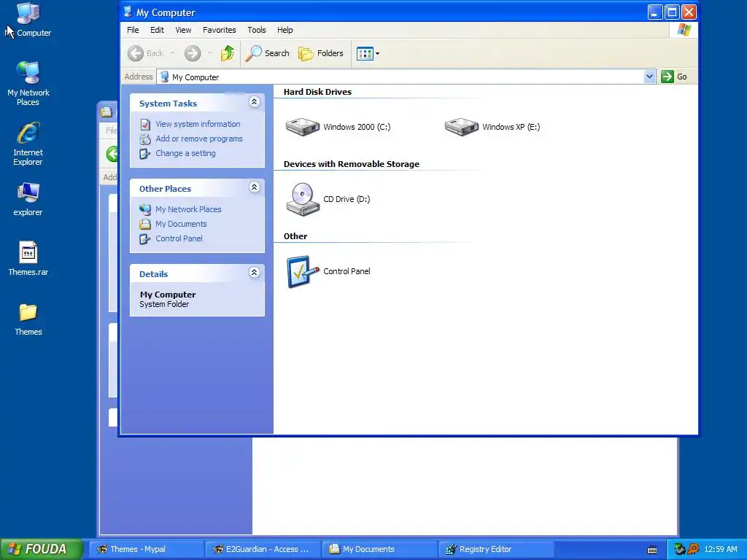Image resolution: width=747 pixels, height=560 pixels.
Task: Click the Change a setting link
Action: click(x=185, y=153)
